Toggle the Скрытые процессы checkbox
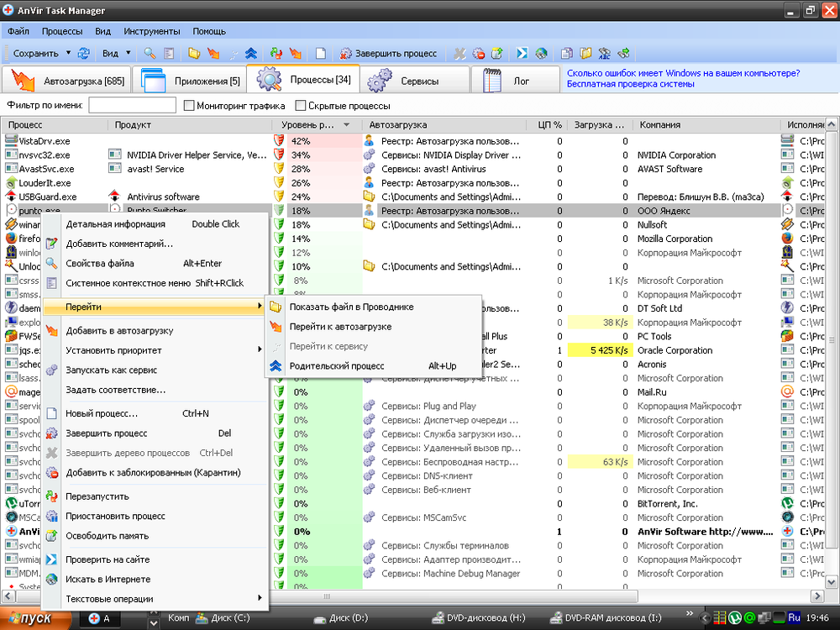This screenshot has height=630, width=840. click(301, 106)
